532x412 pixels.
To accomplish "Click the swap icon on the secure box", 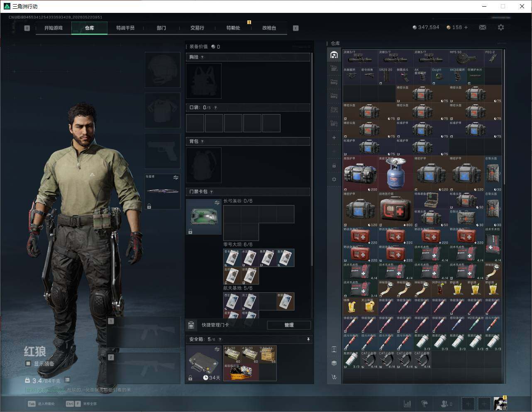I will 217,350.
